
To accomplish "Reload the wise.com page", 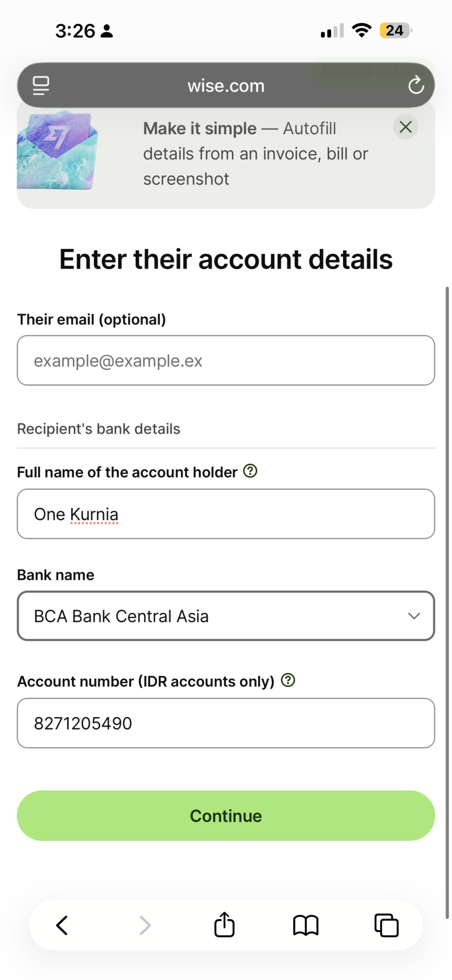I will tap(416, 85).
